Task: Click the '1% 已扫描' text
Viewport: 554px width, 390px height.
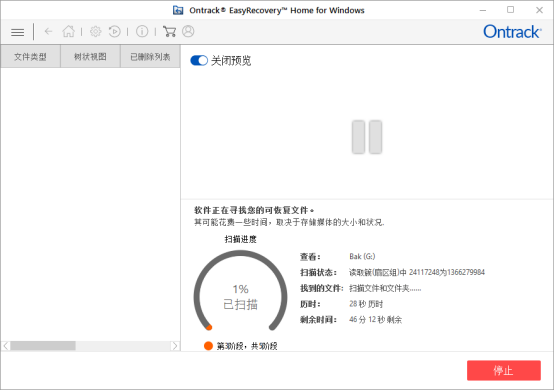Action: point(240,297)
